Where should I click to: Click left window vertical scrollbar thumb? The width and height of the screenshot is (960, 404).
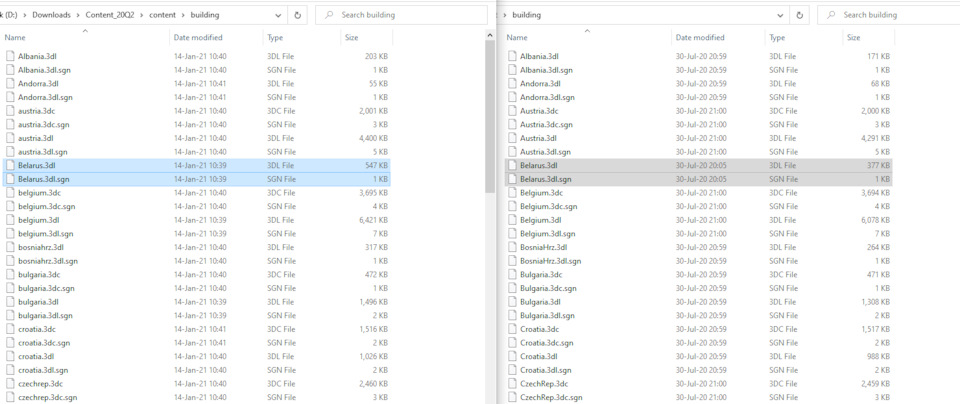pos(490,116)
